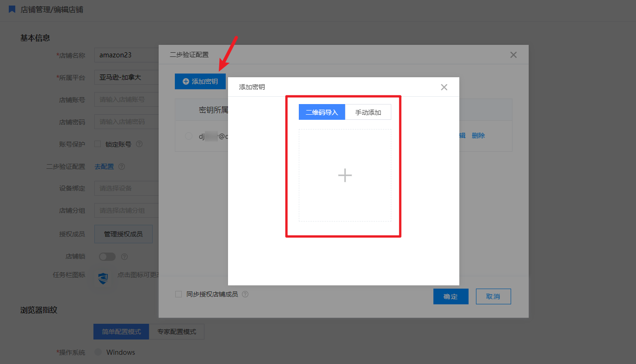This screenshot has width=636, height=364.
Task: Click the help icon next to 锁定账号
Action: pyautogui.click(x=139, y=144)
